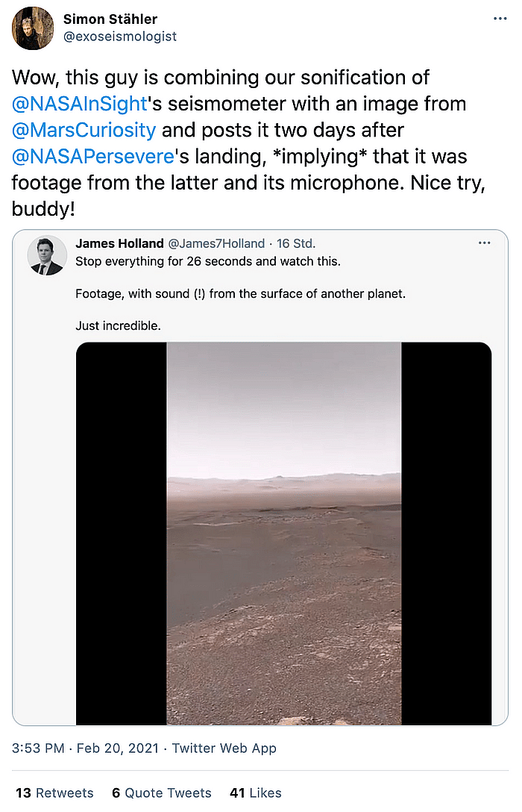
Task: Click James Holland's avatar photo
Action: click(47, 255)
